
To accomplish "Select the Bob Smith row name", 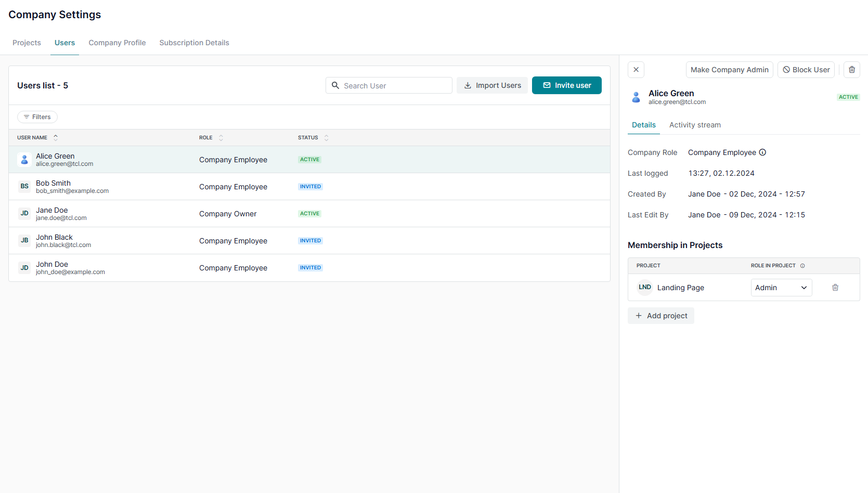I will pos(53,183).
